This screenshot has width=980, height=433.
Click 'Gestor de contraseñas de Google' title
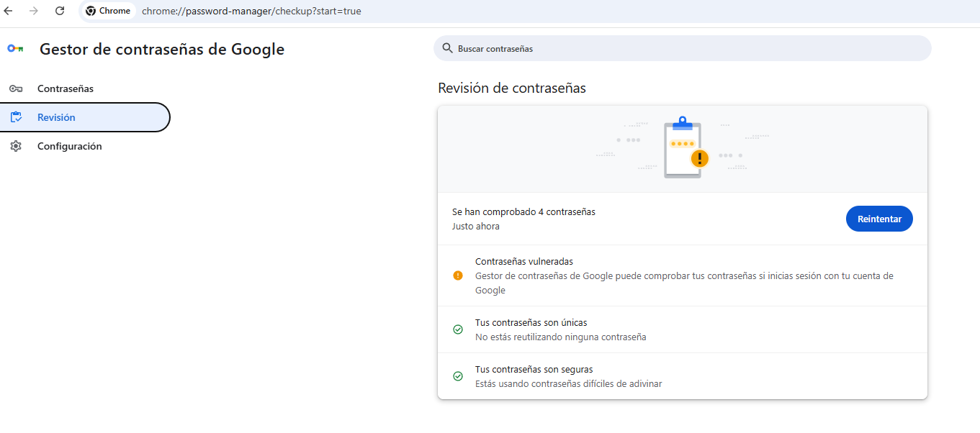point(162,50)
